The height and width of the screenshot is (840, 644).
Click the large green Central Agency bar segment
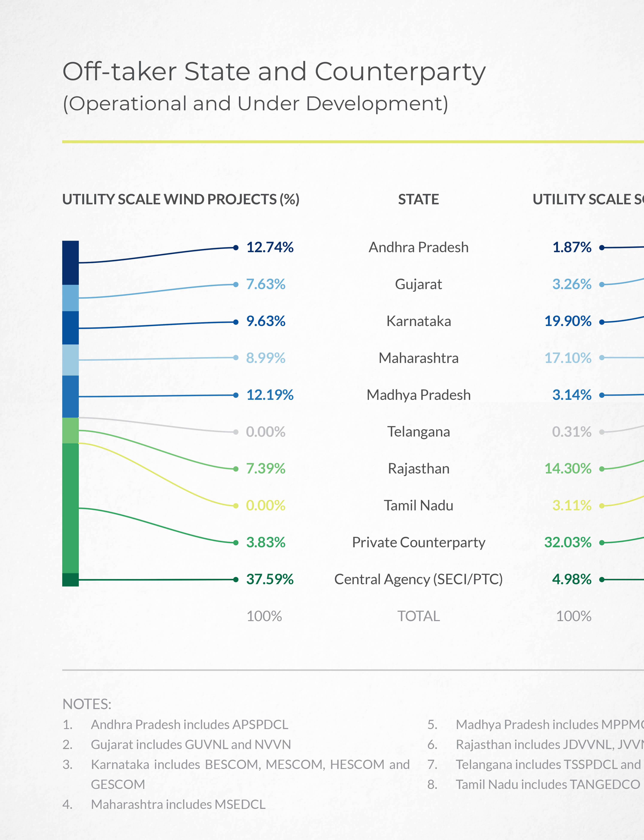pos(71,508)
